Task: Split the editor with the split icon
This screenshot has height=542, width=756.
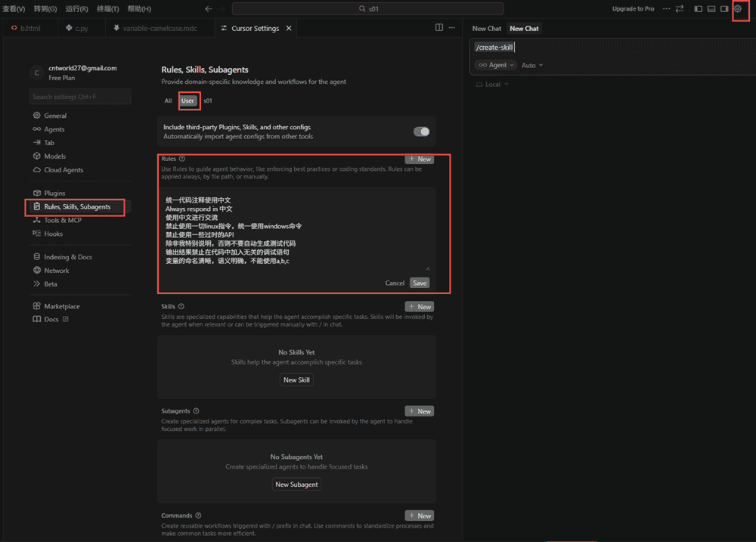Action: click(x=439, y=28)
